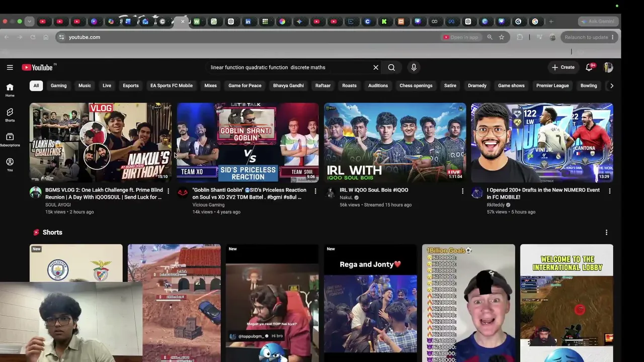Open the RkReddy channel avatar
The height and width of the screenshot is (362, 644).
477,193
